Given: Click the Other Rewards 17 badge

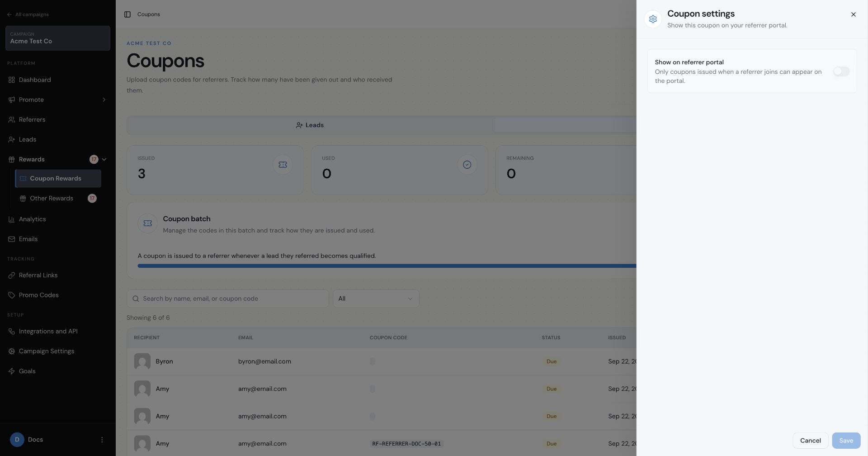Looking at the screenshot, I should click(92, 198).
